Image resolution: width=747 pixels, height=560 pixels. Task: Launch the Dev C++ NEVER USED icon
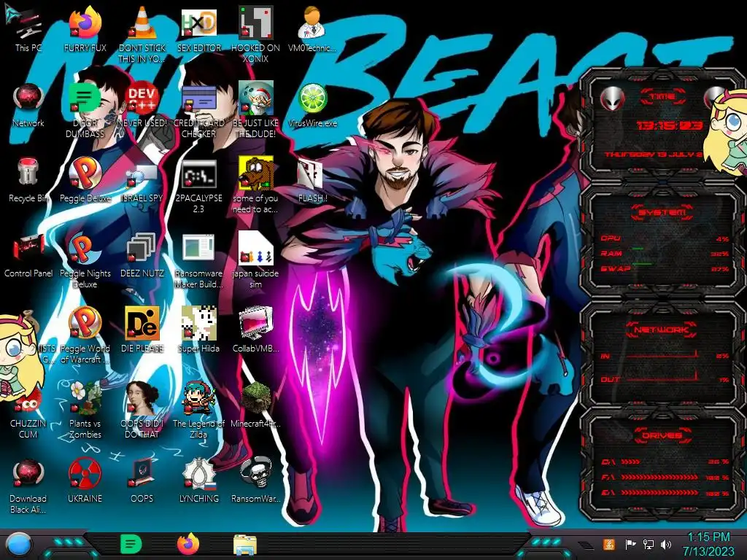pos(142,105)
